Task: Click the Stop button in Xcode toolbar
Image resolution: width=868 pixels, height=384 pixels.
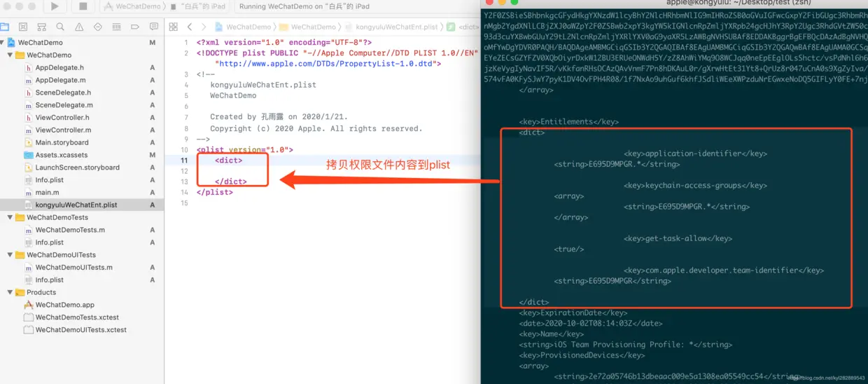Action: tap(83, 6)
